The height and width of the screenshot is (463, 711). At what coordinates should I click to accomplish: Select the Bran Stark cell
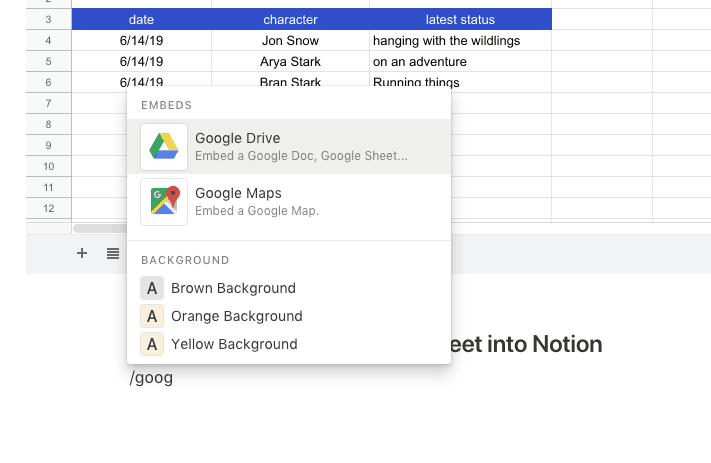[290, 79]
